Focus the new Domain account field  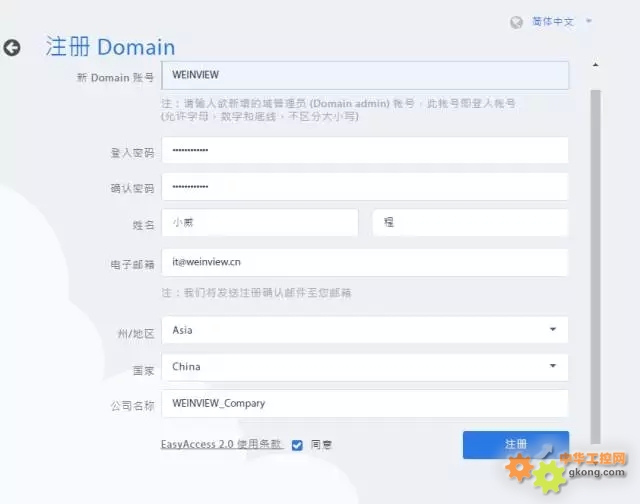[x=365, y=75]
